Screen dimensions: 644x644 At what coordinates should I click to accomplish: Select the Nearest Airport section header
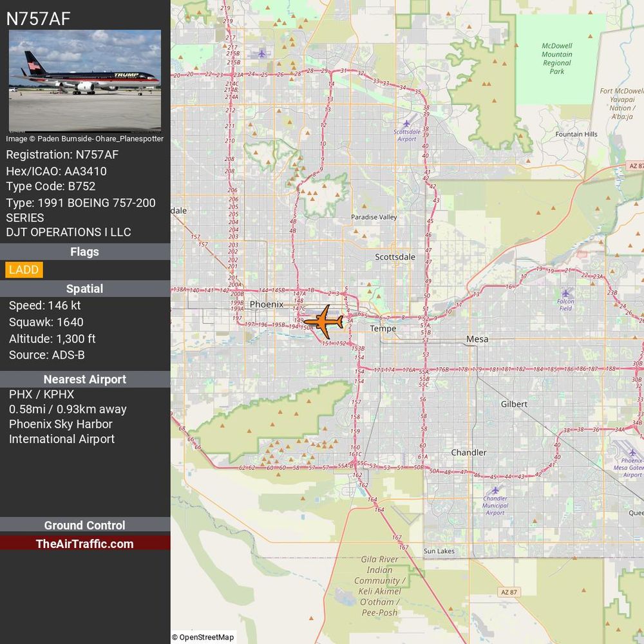(84, 379)
